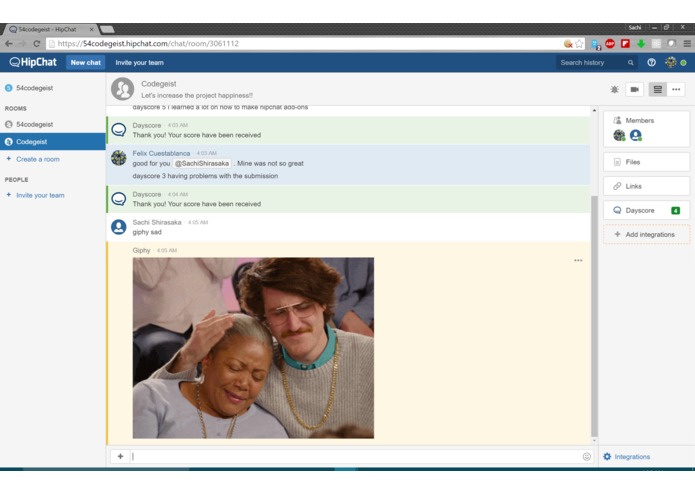Click the green Dayscore count badge
The image size is (695, 494).
675,210
